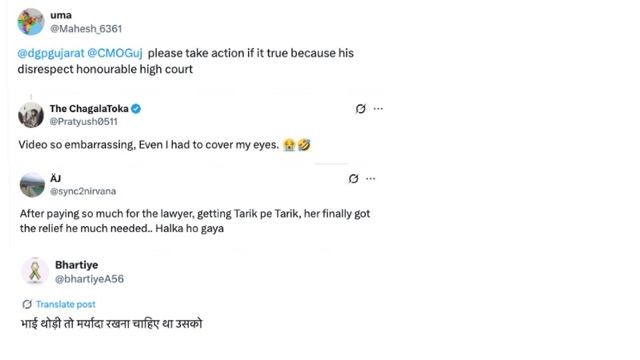
Task: Click the translate icon beside Translate post
Action: pos(27,304)
